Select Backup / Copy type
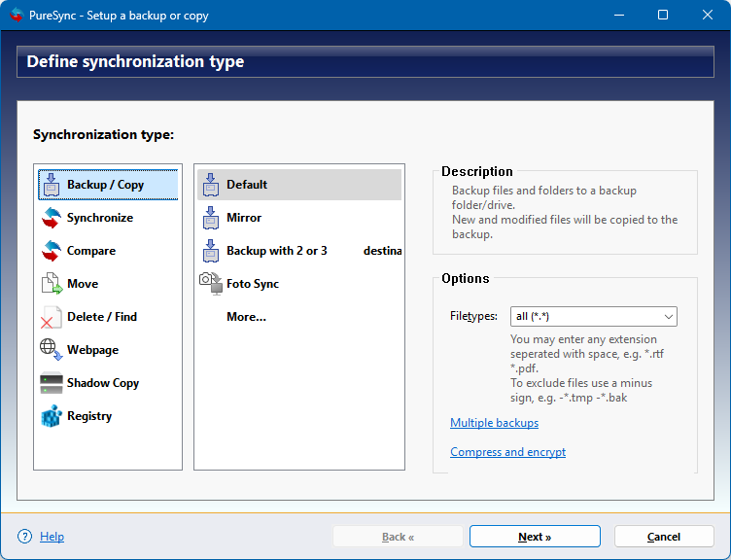 108,185
